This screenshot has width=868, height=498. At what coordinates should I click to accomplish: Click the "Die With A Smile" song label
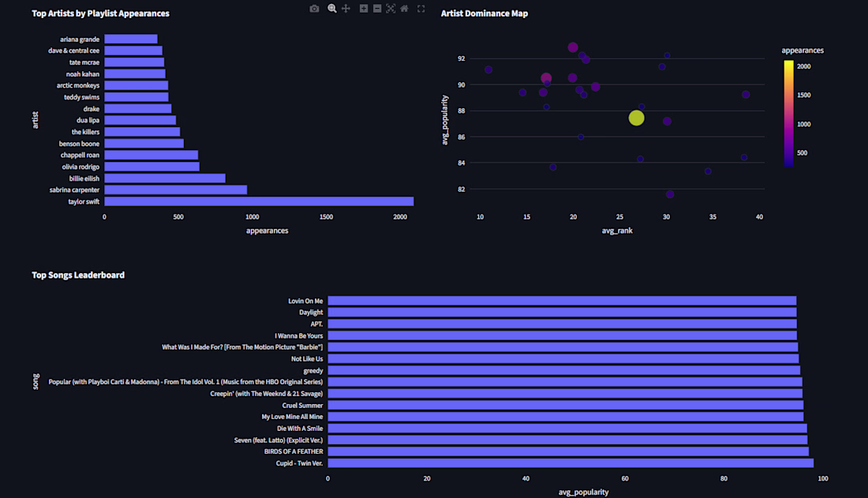click(300, 429)
